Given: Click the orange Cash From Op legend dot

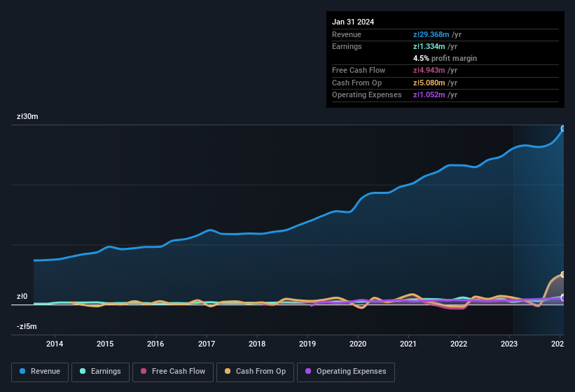Looking at the screenshot, I should click(228, 371).
